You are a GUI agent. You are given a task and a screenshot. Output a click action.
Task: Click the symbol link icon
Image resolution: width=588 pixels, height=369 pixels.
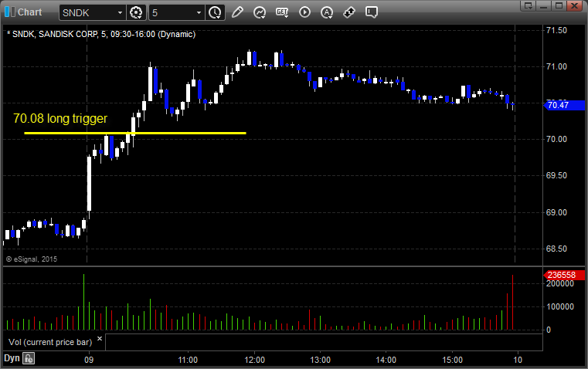coord(349,12)
